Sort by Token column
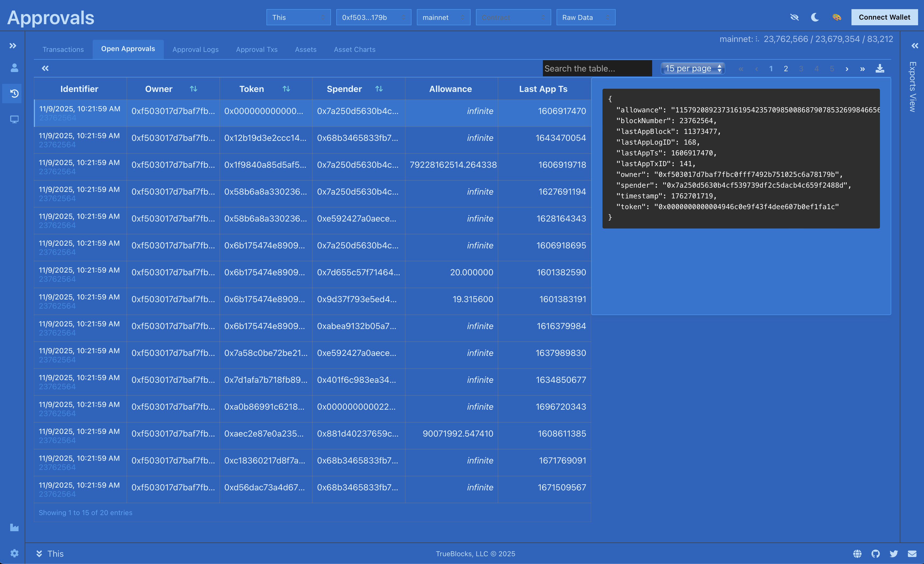924x564 pixels. [x=286, y=89]
